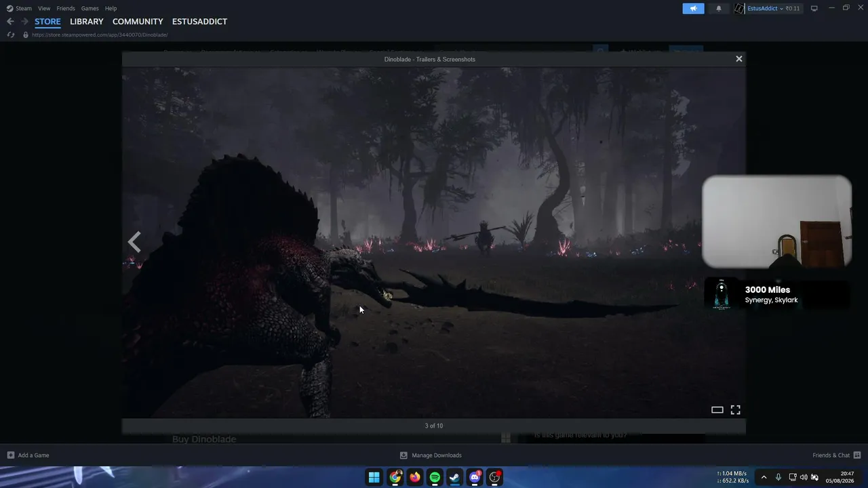Go back in Steam navigation
The image size is (868, 488).
(10, 22)
